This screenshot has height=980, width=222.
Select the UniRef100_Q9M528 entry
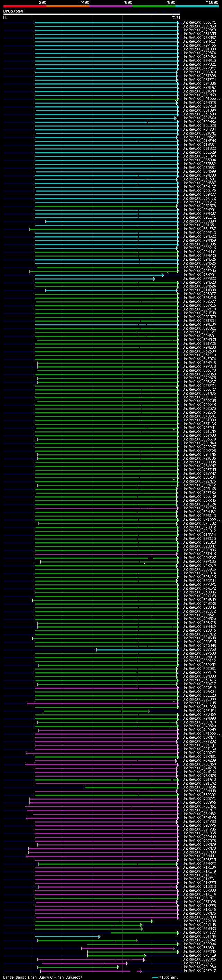(199, 103)
